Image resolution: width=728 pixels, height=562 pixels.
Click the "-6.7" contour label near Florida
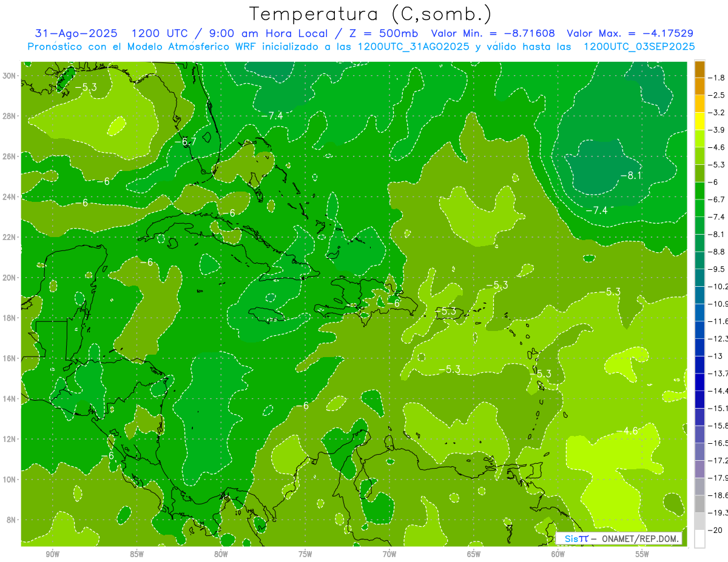click(185, 142)
